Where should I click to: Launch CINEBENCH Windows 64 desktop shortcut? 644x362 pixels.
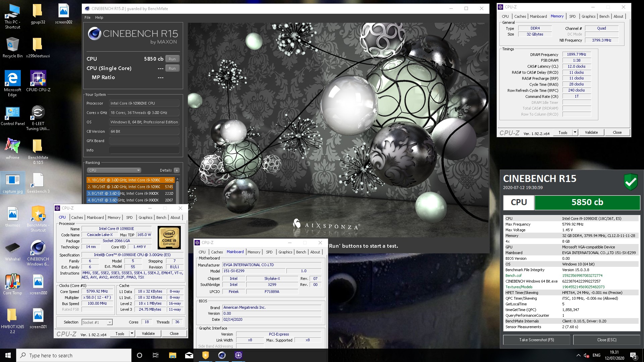tap(38, 253)
